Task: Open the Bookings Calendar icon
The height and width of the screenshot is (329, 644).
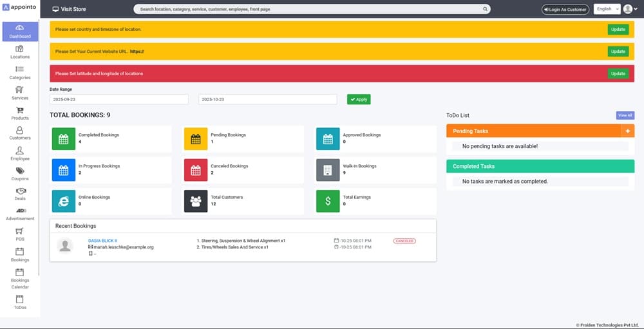Action: [19, 272]
